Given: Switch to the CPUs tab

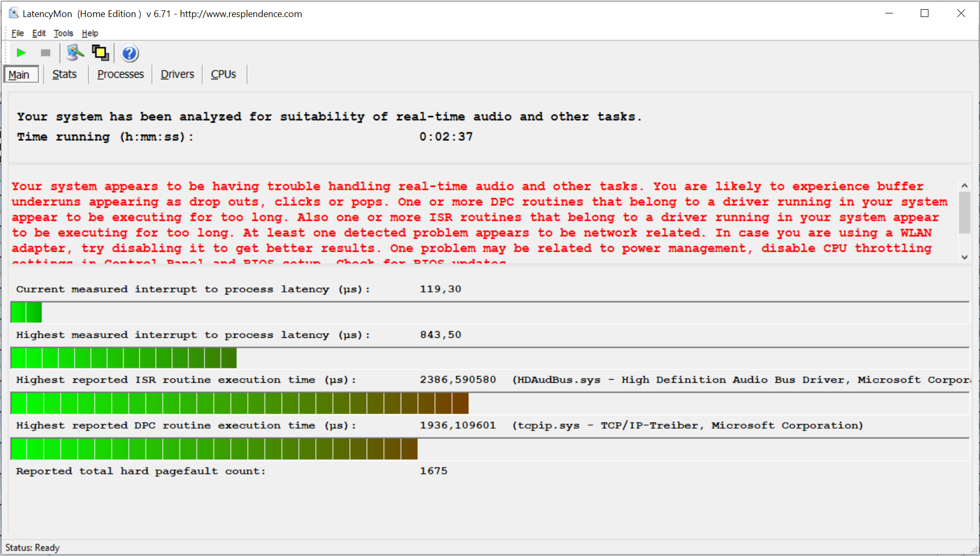Looking at the screenshot, I should tap(223, 74).
